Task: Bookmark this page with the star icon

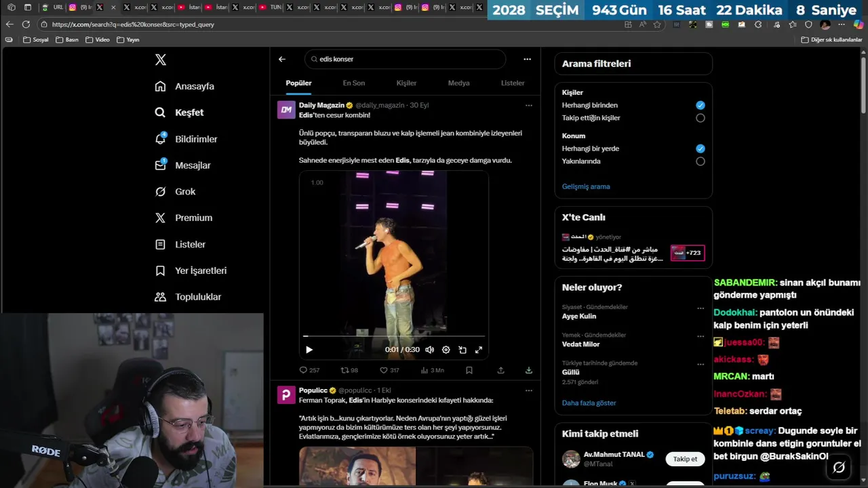Action: (657, 24)
